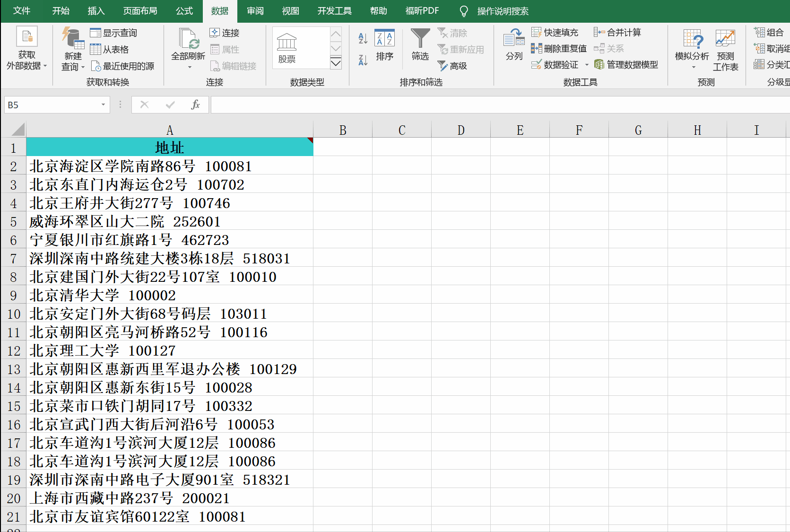Screen dimensions: 790x532
Task: Select cell 北京王府井大街277号 100746
Action: 170,203
